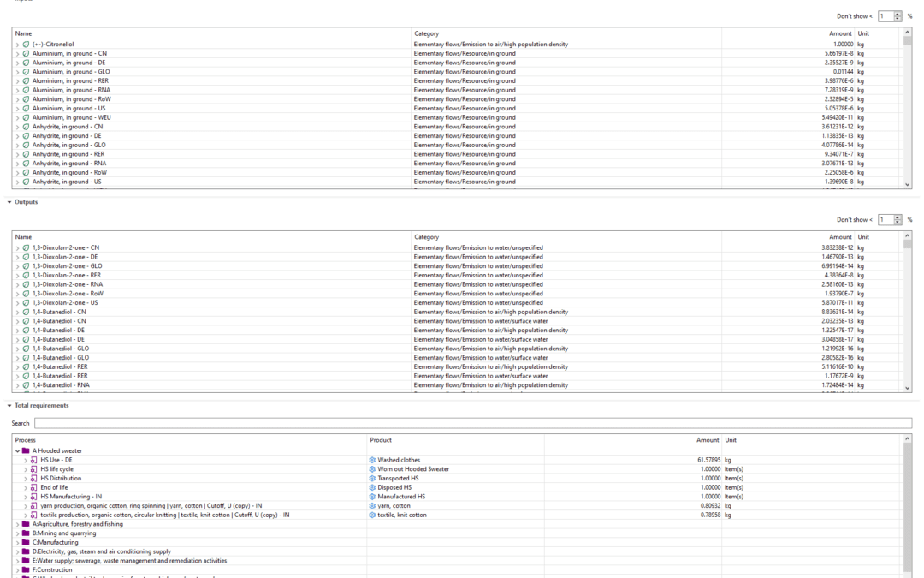Click into the Total requirements Search field
This screenshot has height=578, width=924.
tap(472, 423)
